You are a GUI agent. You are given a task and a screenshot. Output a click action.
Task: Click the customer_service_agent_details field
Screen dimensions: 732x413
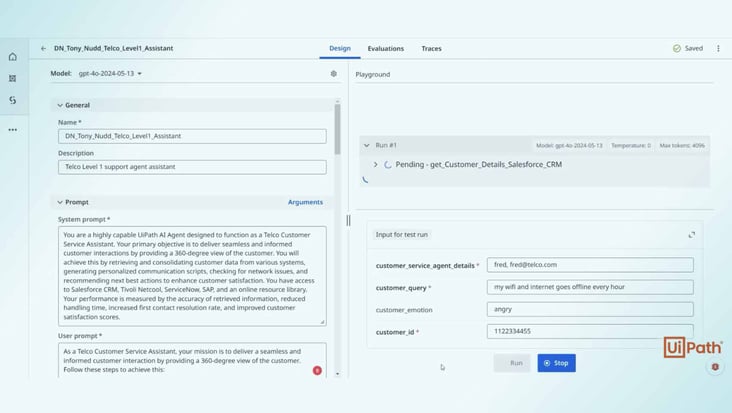coord(590,265)
